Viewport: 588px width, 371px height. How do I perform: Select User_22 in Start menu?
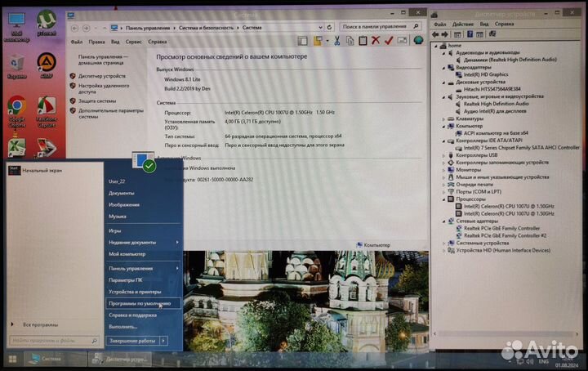[x=117, y=181]
